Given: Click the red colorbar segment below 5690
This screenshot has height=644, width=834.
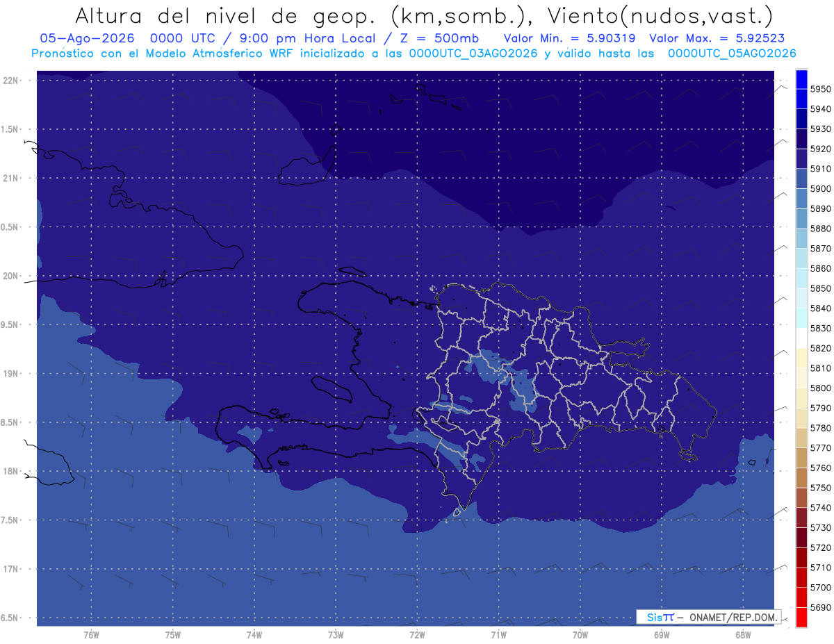Looking at the screenshot, I should 801,617.
